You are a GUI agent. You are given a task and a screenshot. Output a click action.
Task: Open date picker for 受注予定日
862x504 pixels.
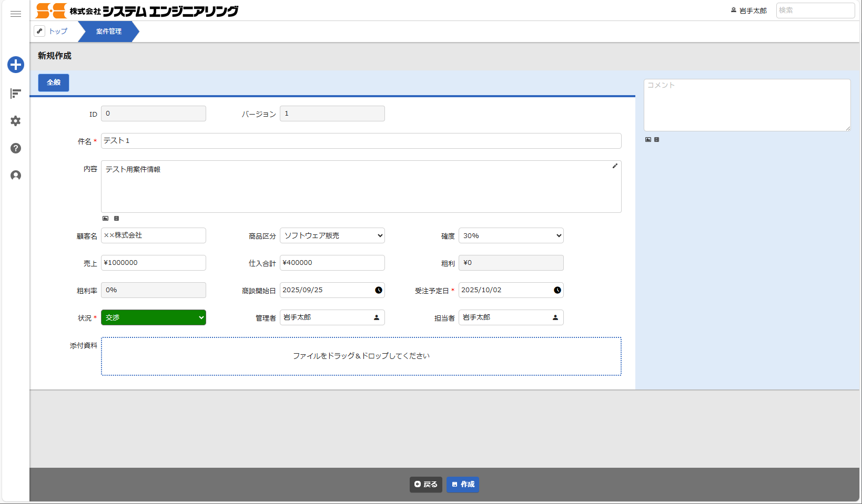click(557, 290)
